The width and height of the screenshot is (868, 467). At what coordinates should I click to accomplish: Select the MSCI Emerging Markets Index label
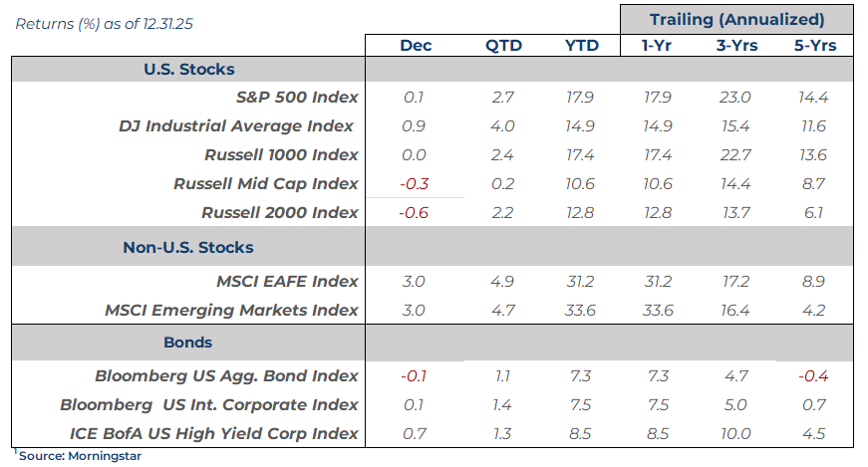(x=232, y=310)
